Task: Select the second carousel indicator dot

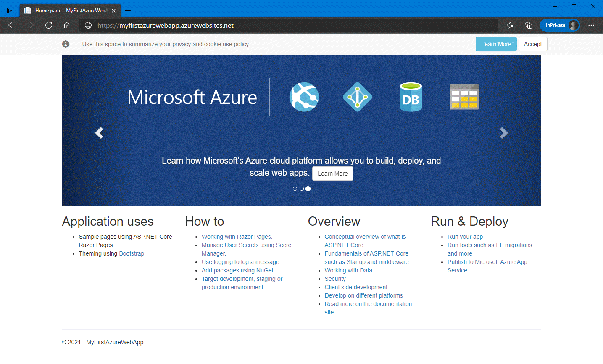Action: 302,189
